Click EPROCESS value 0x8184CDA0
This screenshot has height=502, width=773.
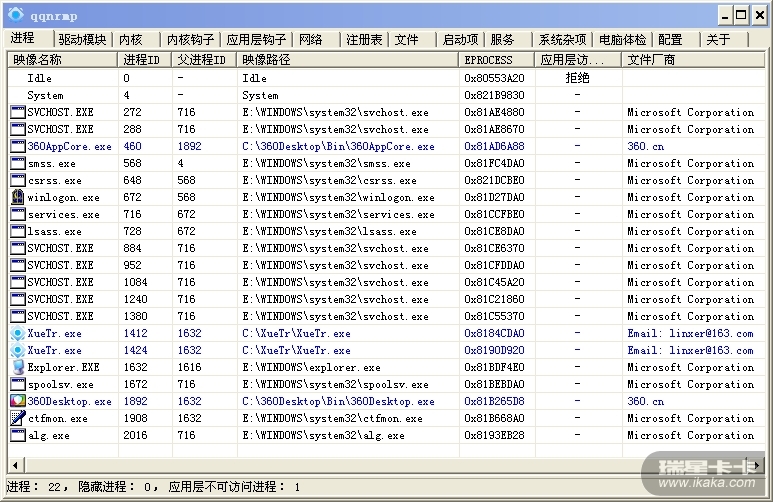coord(494,333)
